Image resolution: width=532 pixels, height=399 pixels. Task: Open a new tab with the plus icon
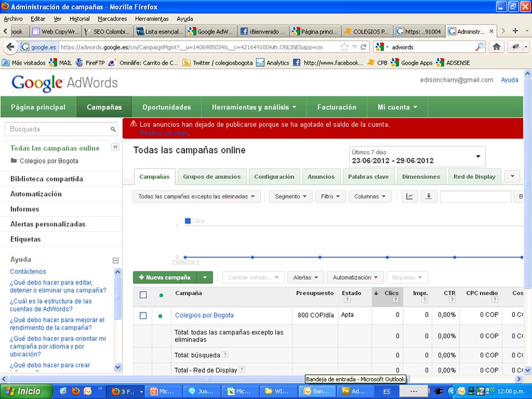(515, 31)
